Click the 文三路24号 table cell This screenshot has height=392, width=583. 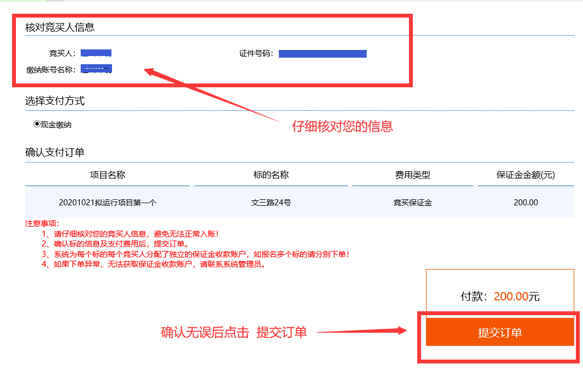271,203
